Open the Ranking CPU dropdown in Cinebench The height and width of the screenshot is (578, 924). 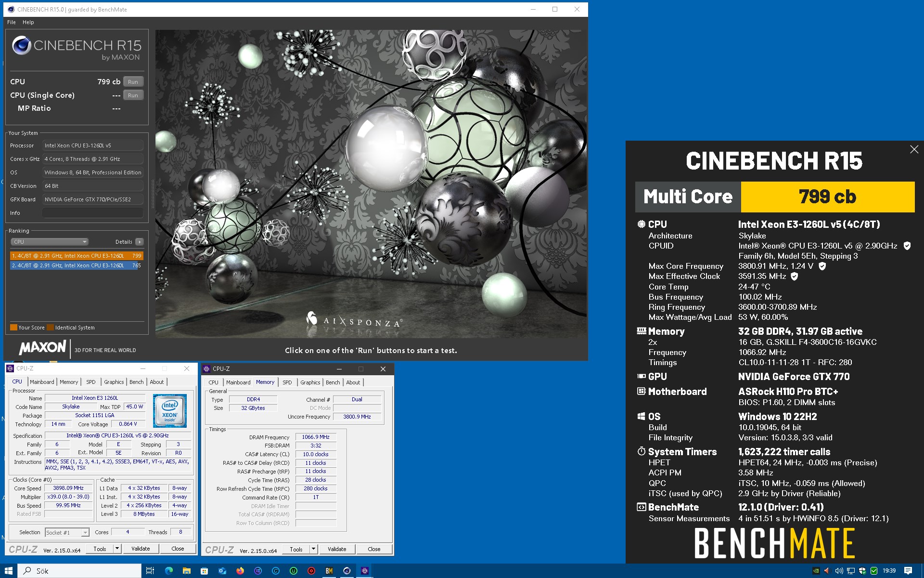(50, 242)
